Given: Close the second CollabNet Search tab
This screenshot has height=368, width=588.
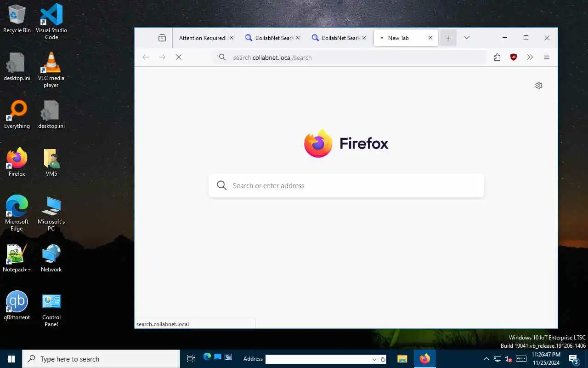Looking at the screenshot, I should pyautogui.click(x=364, y=38).
